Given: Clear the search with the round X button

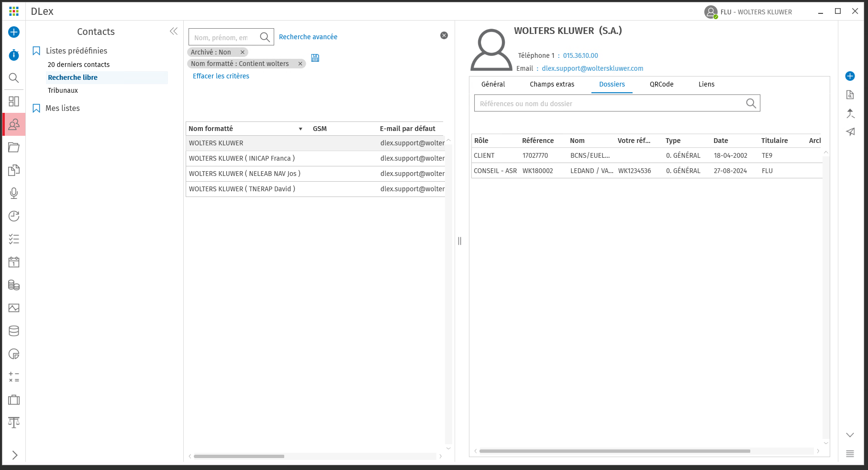Looking at the screenshot, I should pyautogui.click(x=444, y=35).
